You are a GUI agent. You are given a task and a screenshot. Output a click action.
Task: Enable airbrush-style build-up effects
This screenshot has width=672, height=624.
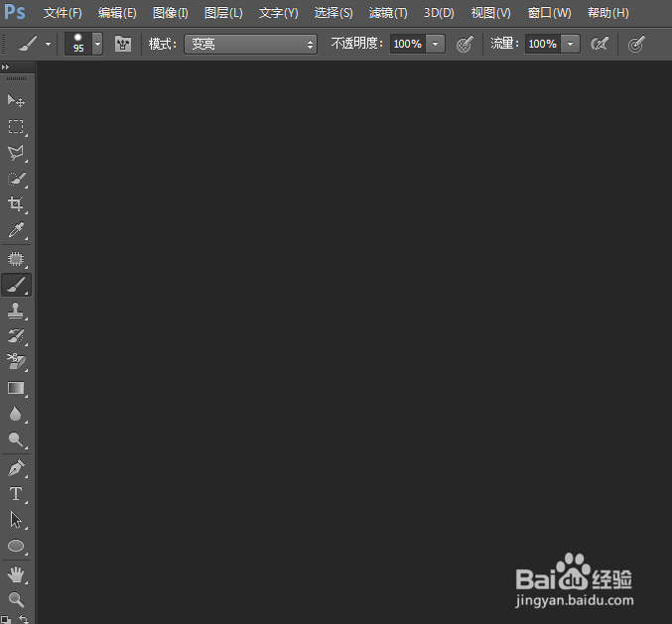coord(600,44)
